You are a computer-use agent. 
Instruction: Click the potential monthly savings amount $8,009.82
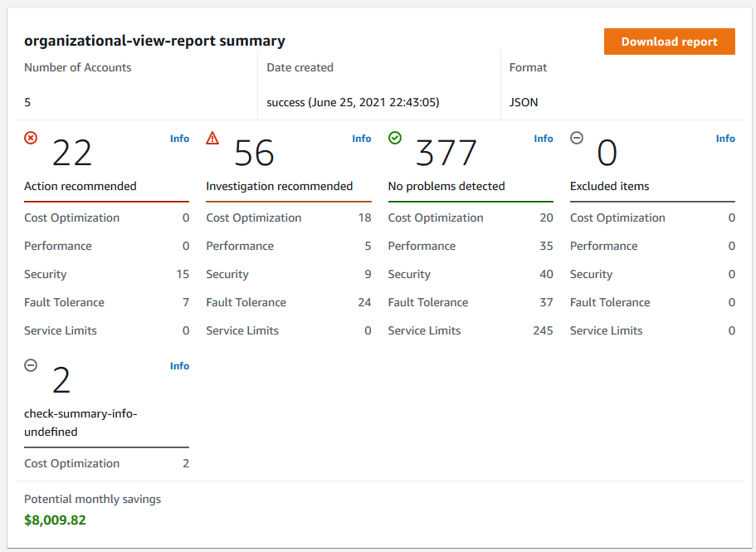(54, 520)
